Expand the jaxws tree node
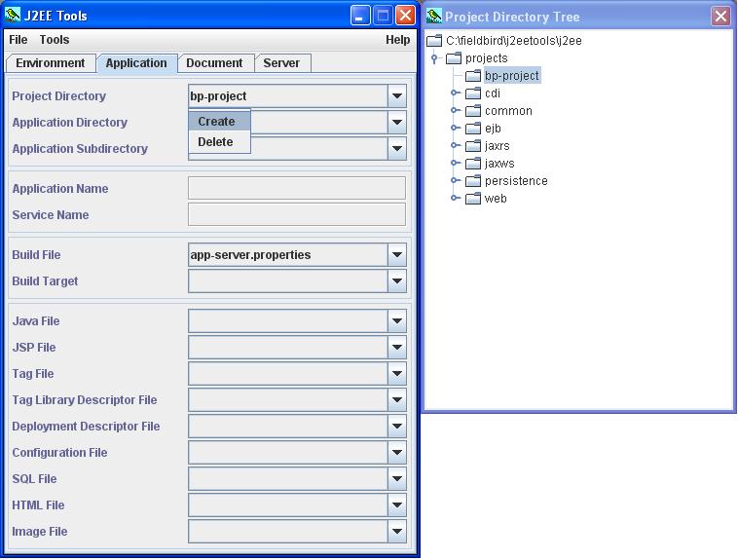 click(455, 164)
